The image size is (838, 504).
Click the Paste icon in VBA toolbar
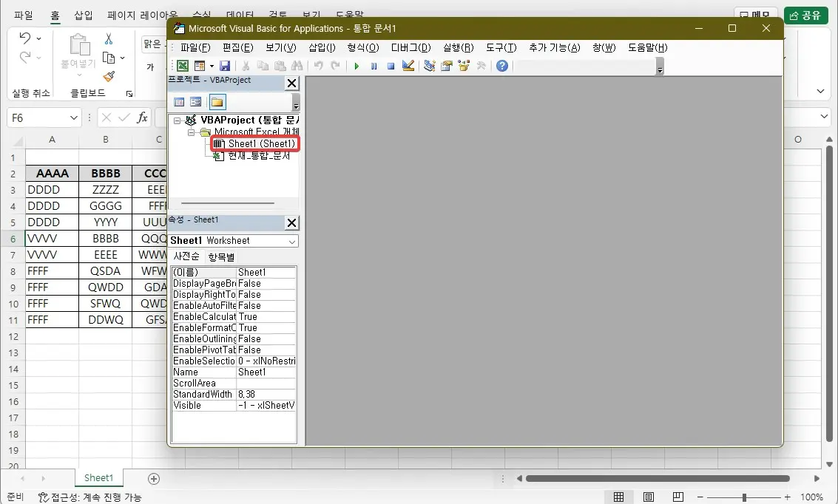click(x=280, y=66)
